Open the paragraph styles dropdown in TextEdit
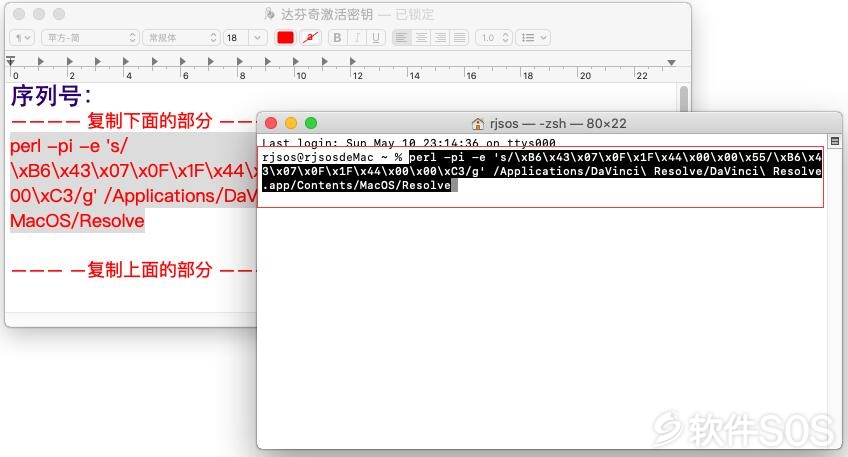848x457 pixels. (22, 37)
